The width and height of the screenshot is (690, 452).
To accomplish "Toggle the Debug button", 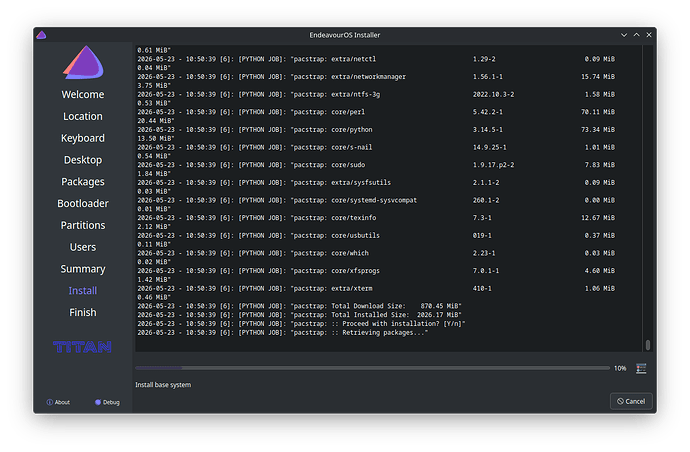I will (x=107, y=402).
